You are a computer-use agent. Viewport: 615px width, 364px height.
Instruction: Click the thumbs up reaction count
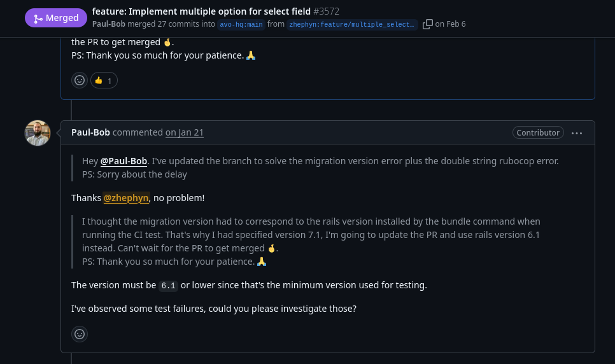(x=110, y=81)
